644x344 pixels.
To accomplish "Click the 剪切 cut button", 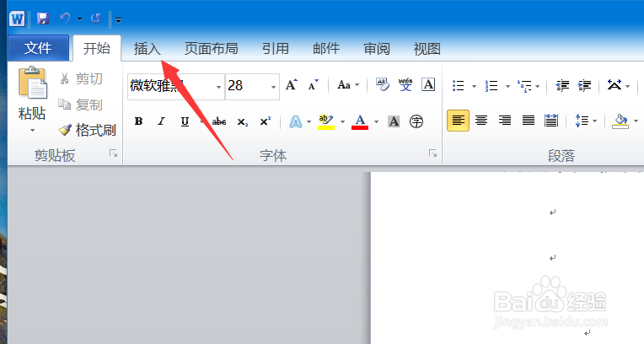I will click(x=81, y=78).
